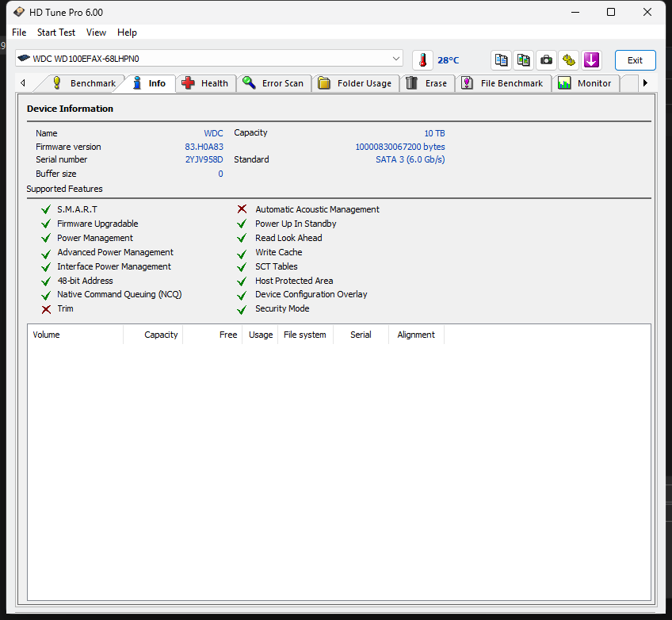Click the 28°C temperature reading
Image resolution: width=672 pixels, height=620 pixels.
pyautogui.click(x=449, y=60)
